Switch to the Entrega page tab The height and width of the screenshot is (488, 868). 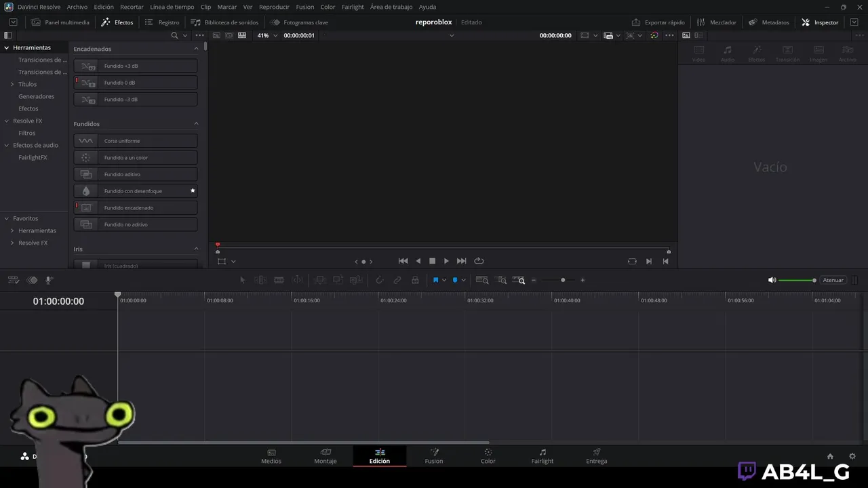[x=597, y=456]
